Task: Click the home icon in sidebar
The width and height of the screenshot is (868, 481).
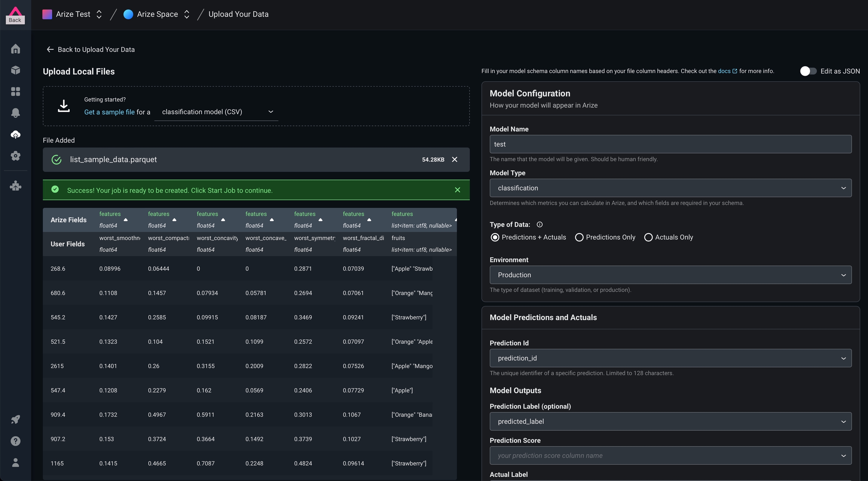Action: coord(15,49)
